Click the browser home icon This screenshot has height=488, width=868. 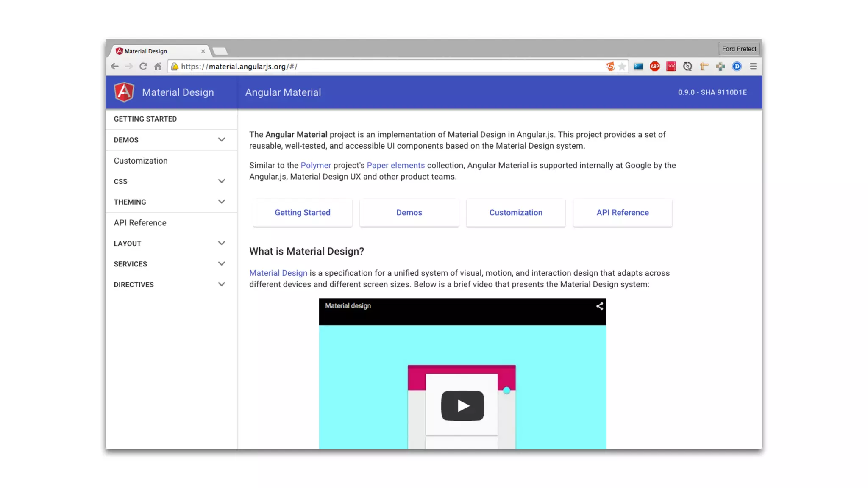(158, 67)
